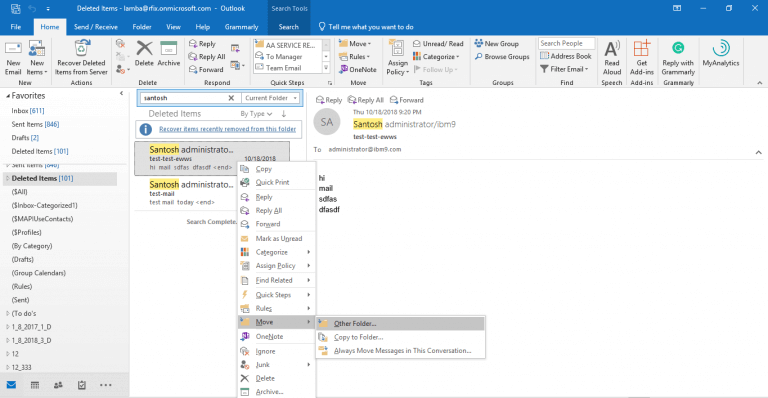Click Reply All in the ribbon
Viewport: 768px width, 398px height.
click(207, 57)
